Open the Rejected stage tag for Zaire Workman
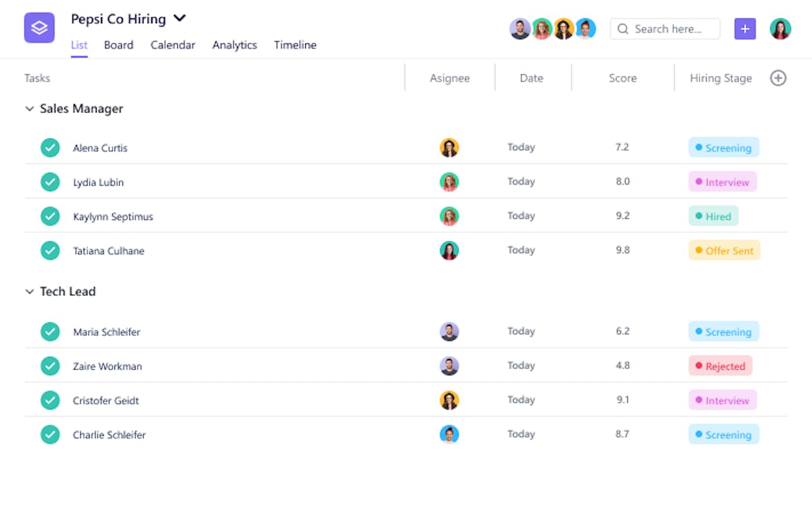The image size is (812, 514). tap(721, 366)
